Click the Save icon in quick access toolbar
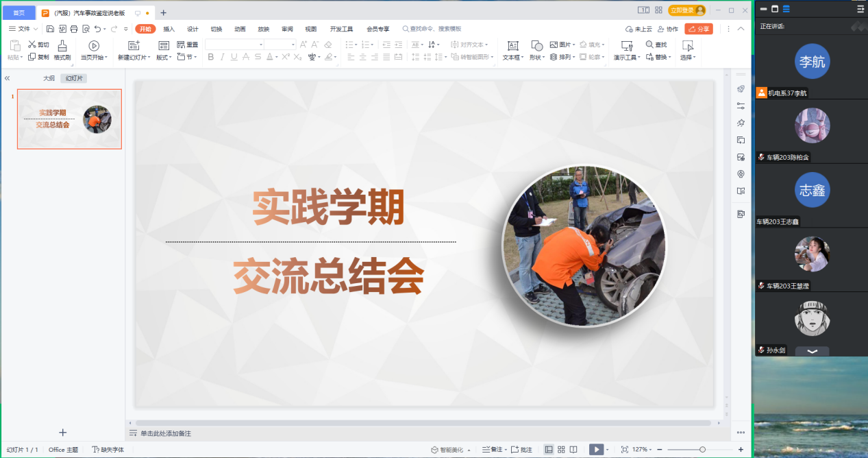This screenshot has width=868, height=458. 50,29
